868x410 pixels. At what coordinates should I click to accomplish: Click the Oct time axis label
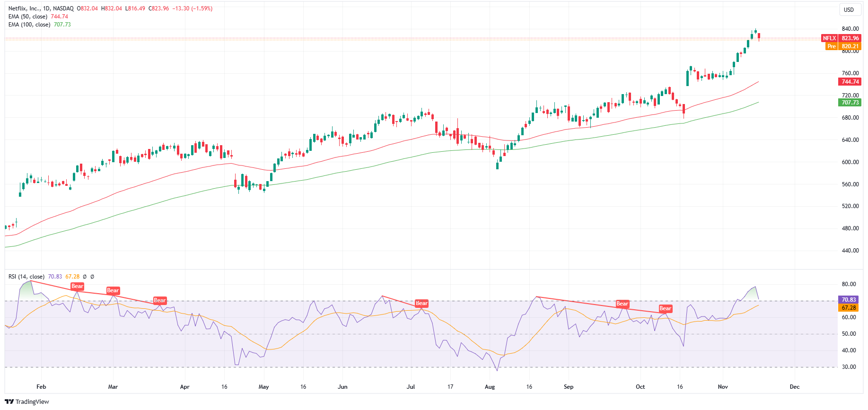click(640, 387)
